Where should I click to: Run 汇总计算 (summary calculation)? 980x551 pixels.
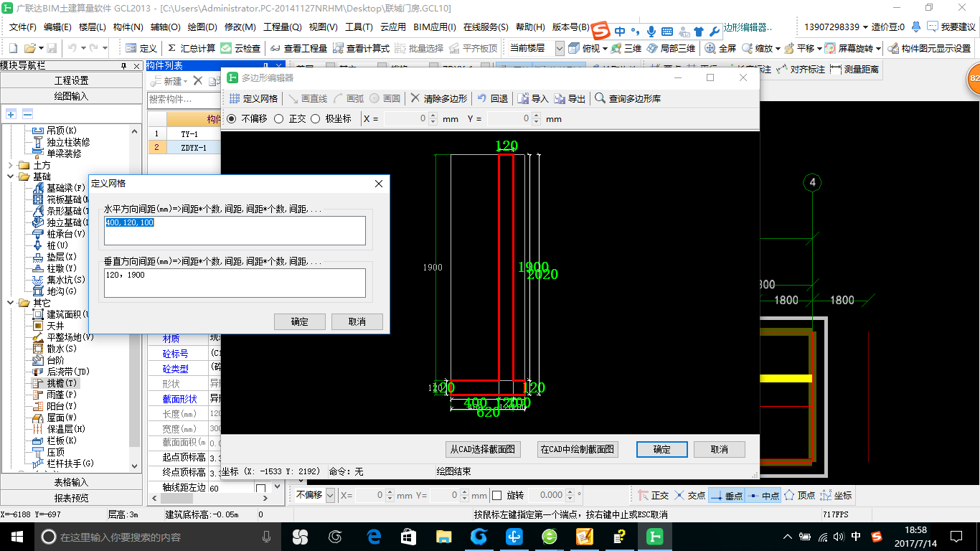(x=191, y=48)
